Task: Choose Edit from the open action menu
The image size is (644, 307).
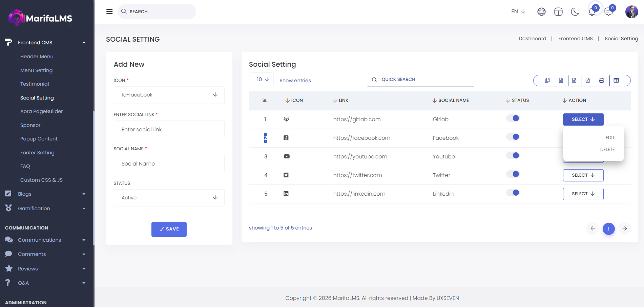Action: pyautogui.click(x=610, y=138)
